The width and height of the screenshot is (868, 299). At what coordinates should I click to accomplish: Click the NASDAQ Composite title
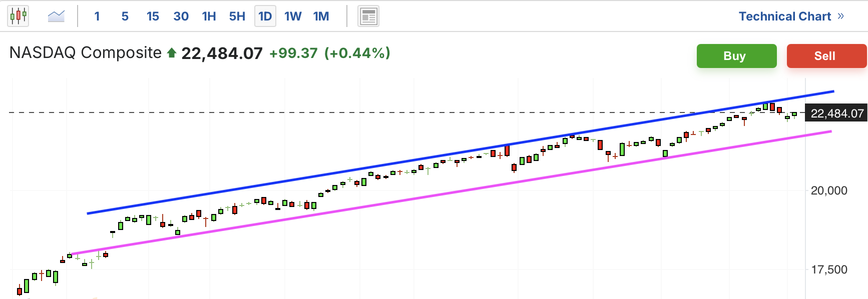86,52
